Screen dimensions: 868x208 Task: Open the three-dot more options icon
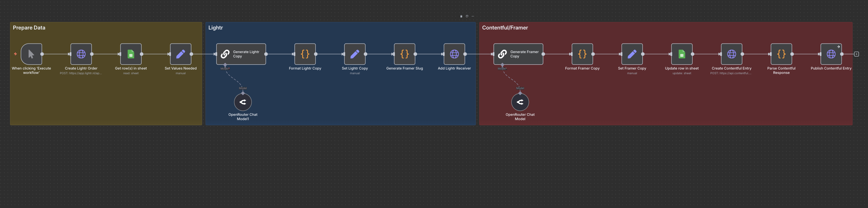coord(473,16)
